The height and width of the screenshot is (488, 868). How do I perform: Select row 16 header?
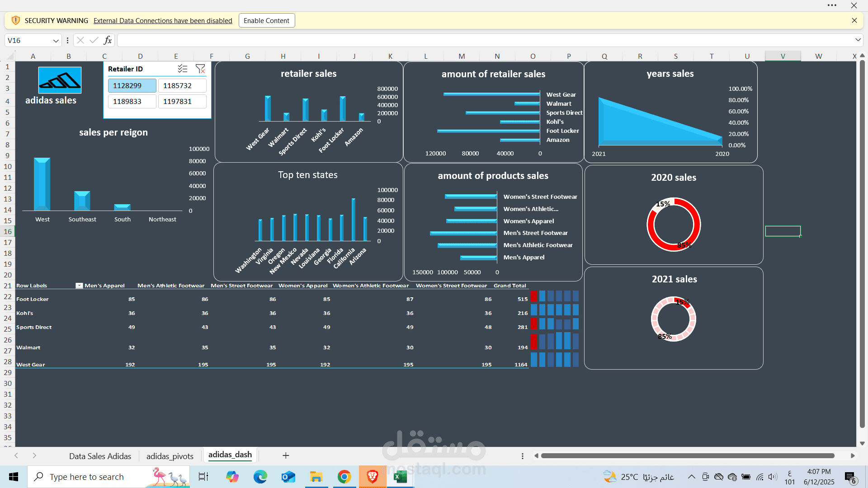pos(8,231)
